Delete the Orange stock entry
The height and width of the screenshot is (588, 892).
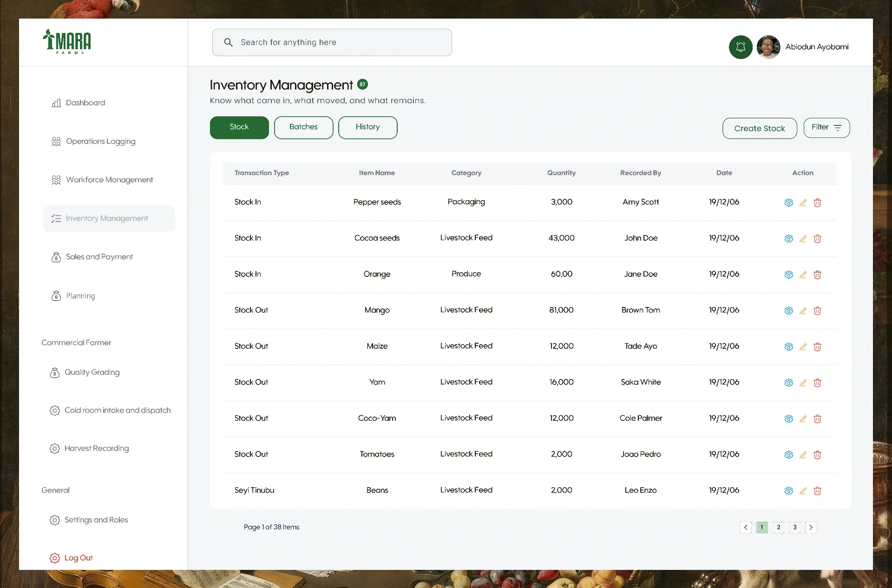point(817,275)
